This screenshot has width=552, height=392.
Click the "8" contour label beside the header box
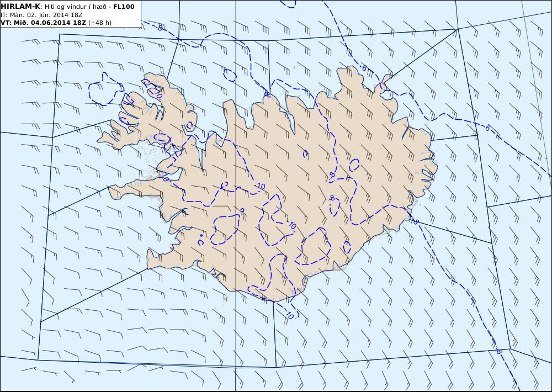pyautogui.click(x=160, y=28)
